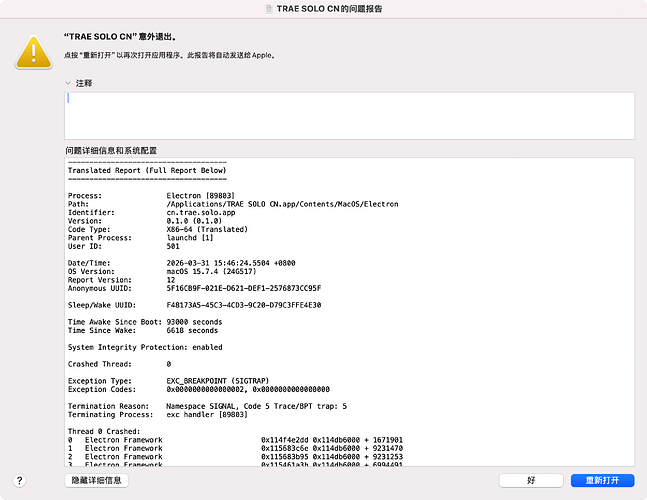The height and width of the screenshot is (500, 647).
Task: Click the 'Terminating Process: exc handler' line
Action: (158, 415)
